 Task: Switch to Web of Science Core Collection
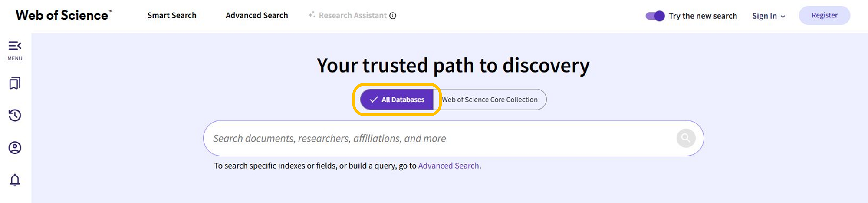490,100
